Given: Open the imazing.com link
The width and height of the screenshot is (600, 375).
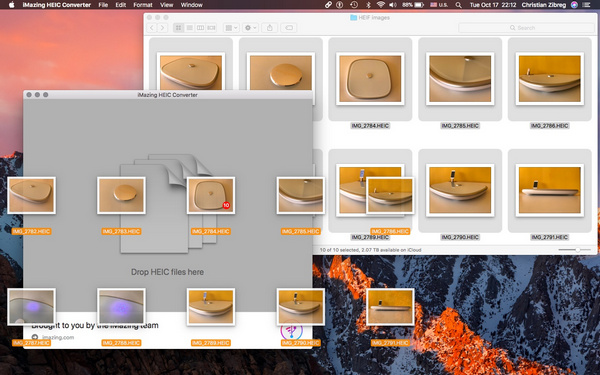Looking at the screenshot, I should coord(58,337).
